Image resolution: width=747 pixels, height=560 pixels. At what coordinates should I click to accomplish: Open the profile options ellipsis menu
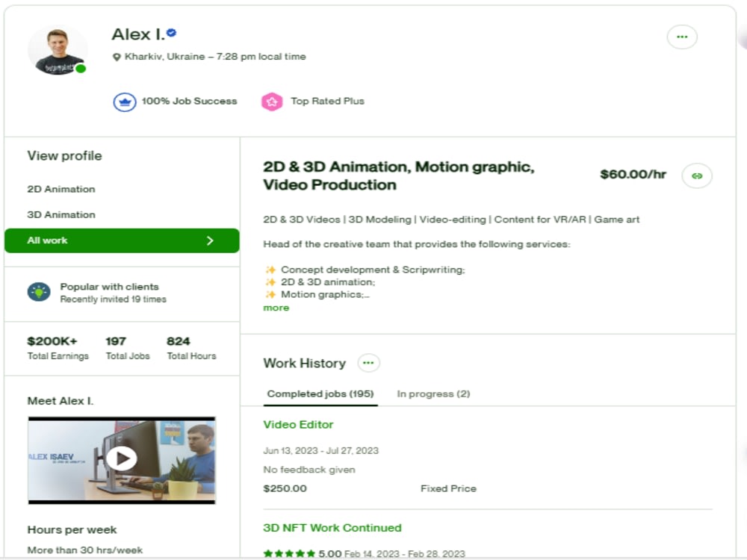[682, 37]
